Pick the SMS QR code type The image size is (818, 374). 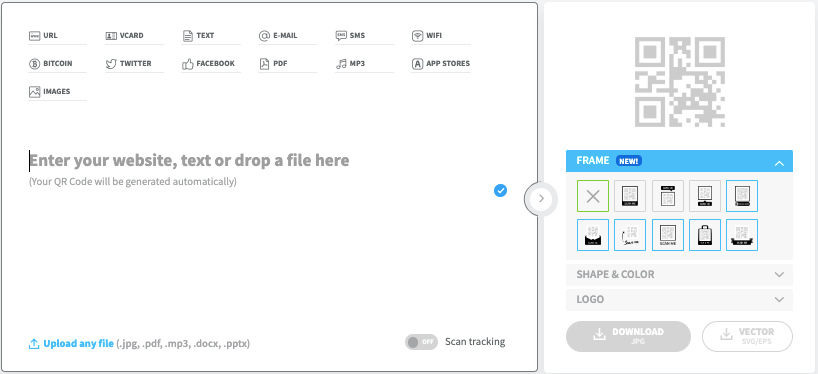[364, 36]
